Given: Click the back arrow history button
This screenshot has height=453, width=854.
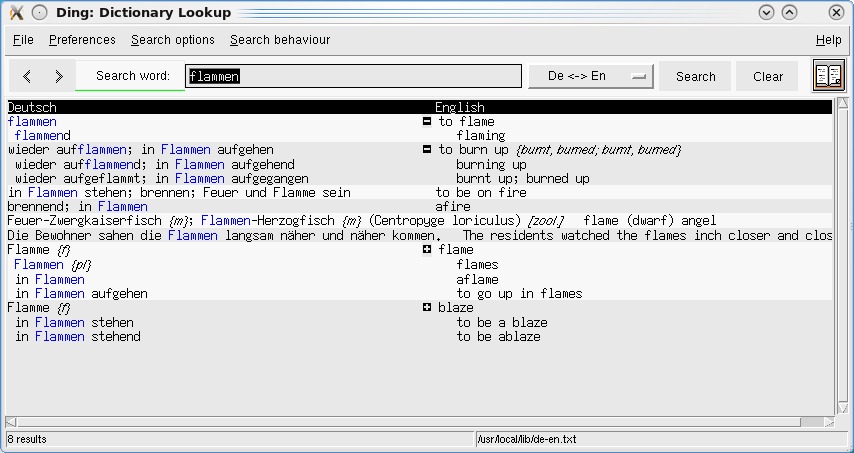Looking at the screenshot, I should pos(27,76).
